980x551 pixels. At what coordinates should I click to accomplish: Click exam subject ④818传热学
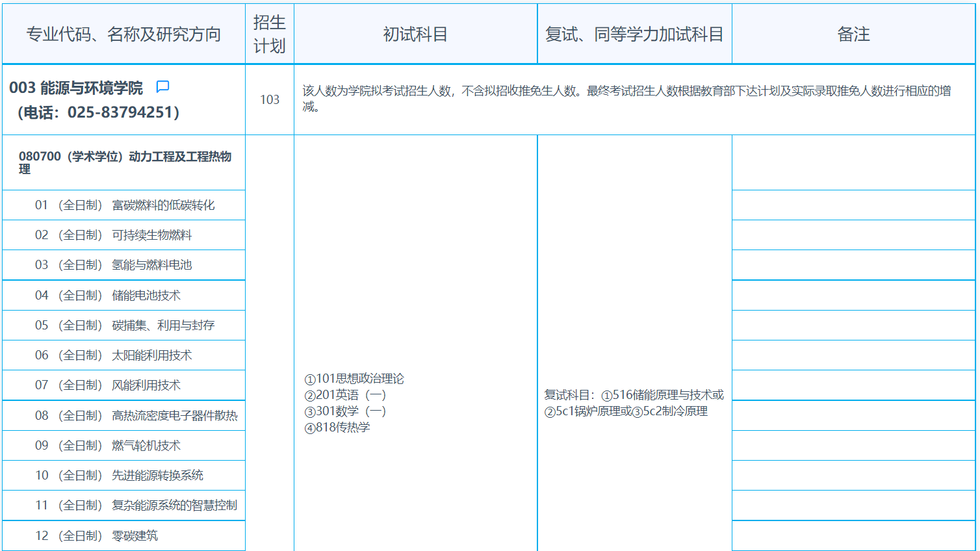[337, 428]
